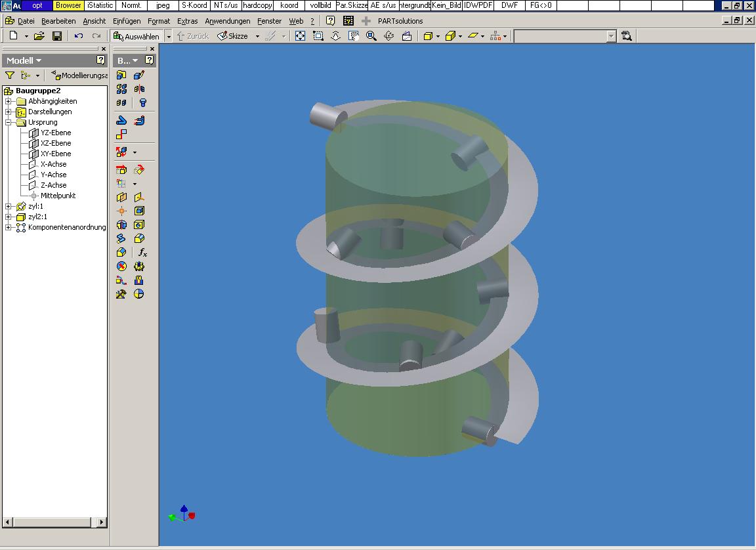
Task: Click the Open file folder icon
Action: point(39,35)
